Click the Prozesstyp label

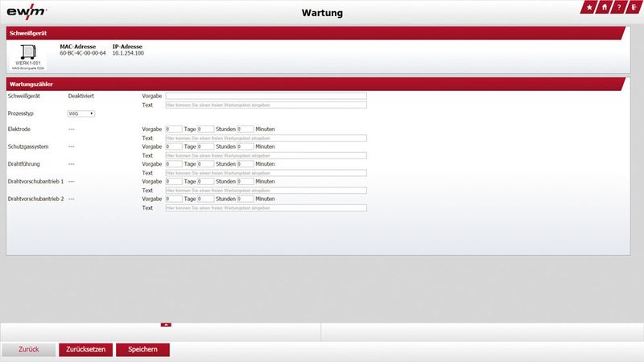tap(21, 113)
